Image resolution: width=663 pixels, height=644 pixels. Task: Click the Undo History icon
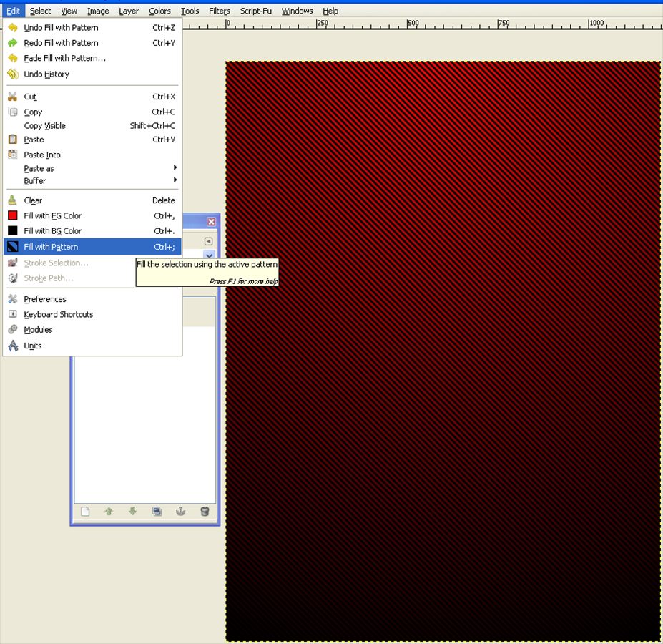[x=12, y=74]
